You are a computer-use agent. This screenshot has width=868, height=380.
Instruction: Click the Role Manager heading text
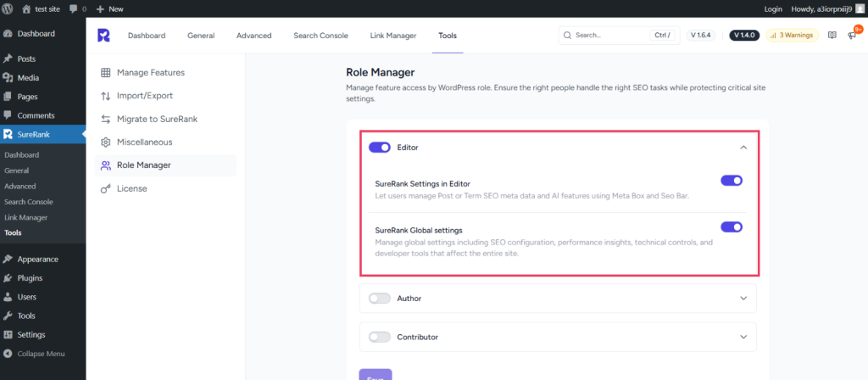click(381, 72)
